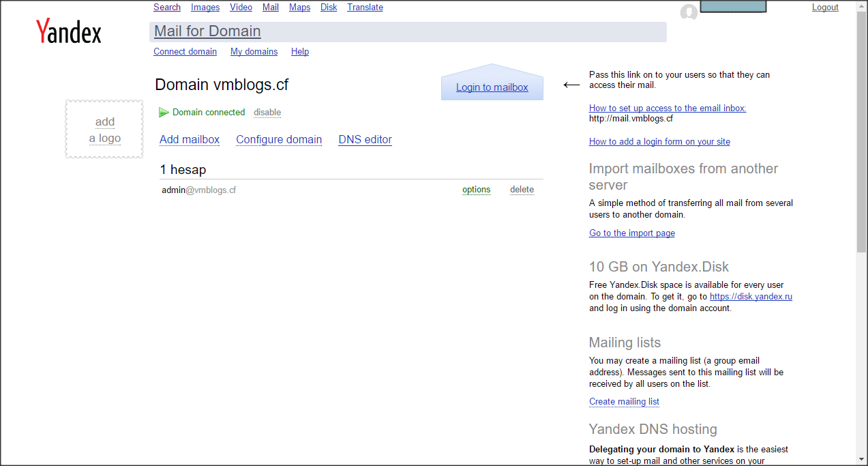Open the Disk link in top navigation

pos(329,8)
